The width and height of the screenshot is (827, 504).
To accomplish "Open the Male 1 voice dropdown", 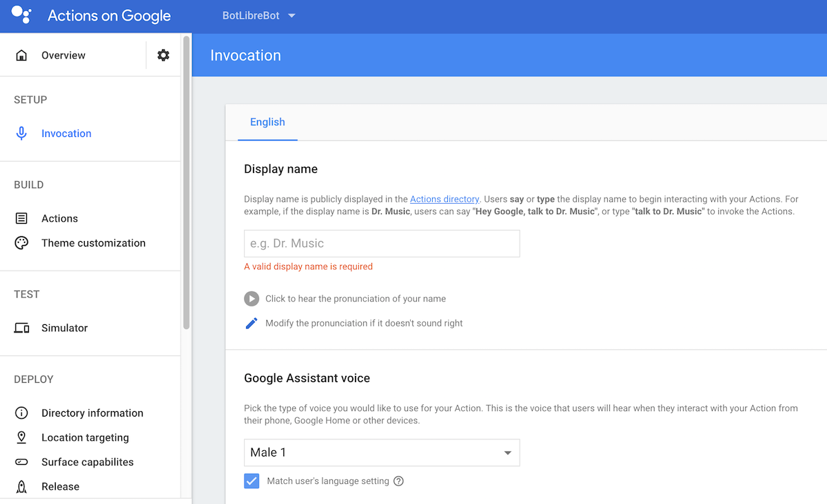I will coord(382,452).
